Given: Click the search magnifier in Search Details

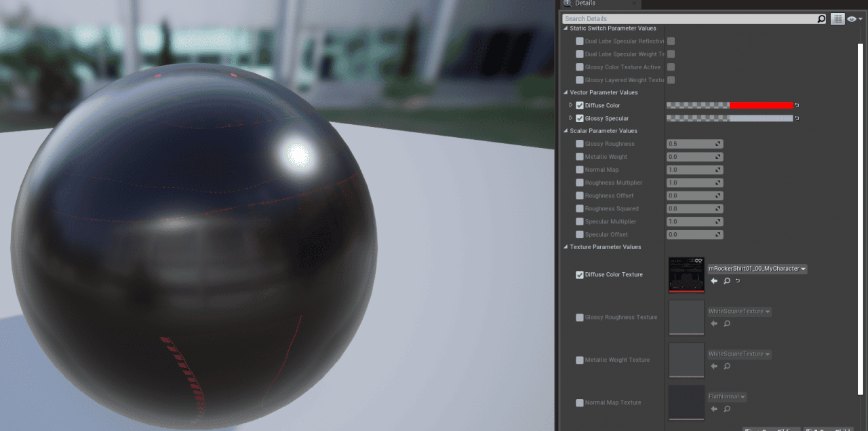Looking at the screenshot, I should pos(821,19).
